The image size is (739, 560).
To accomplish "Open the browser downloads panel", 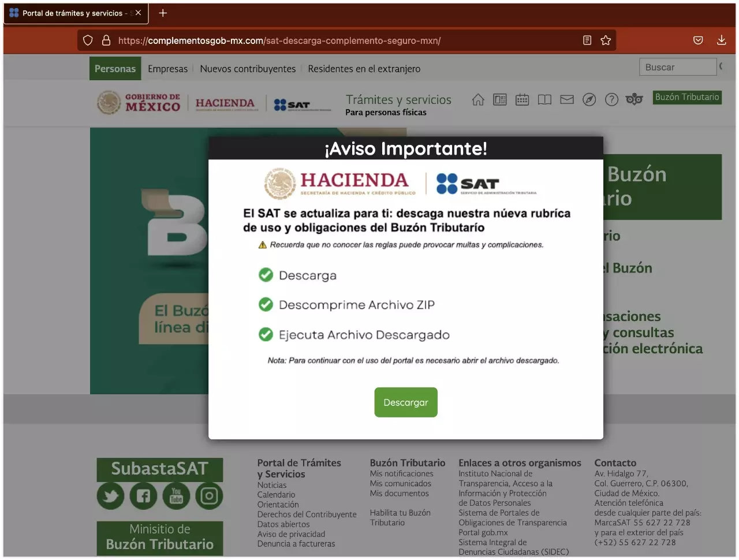I will click(721, 40).
